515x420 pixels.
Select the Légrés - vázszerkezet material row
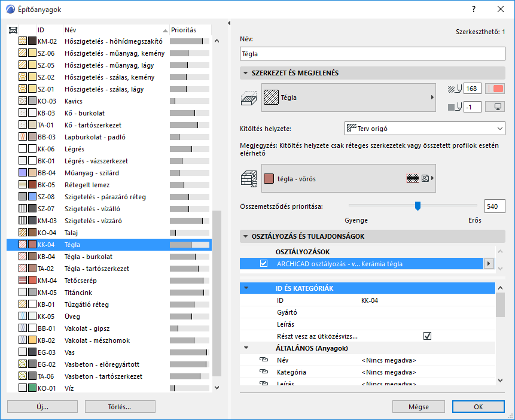click(109, 161)
